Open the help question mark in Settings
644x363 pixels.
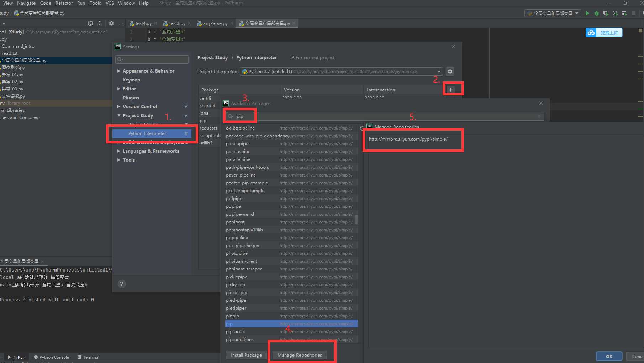click(x=122, y=284)
